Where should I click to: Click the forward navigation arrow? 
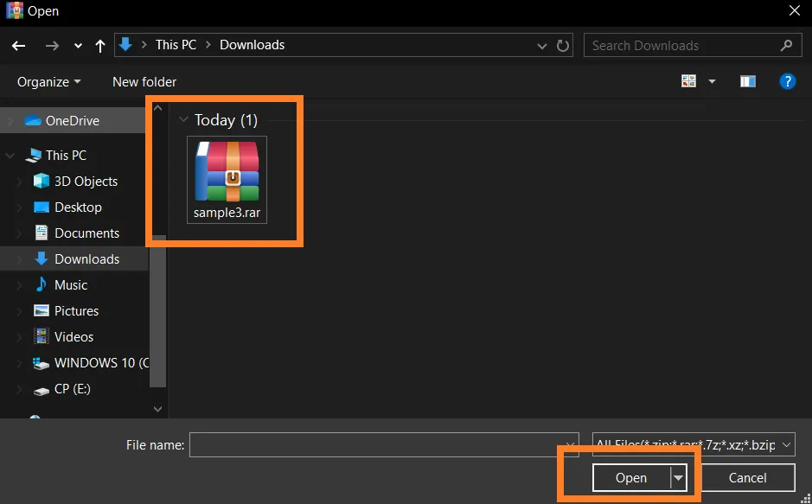[x=52, y=46]
